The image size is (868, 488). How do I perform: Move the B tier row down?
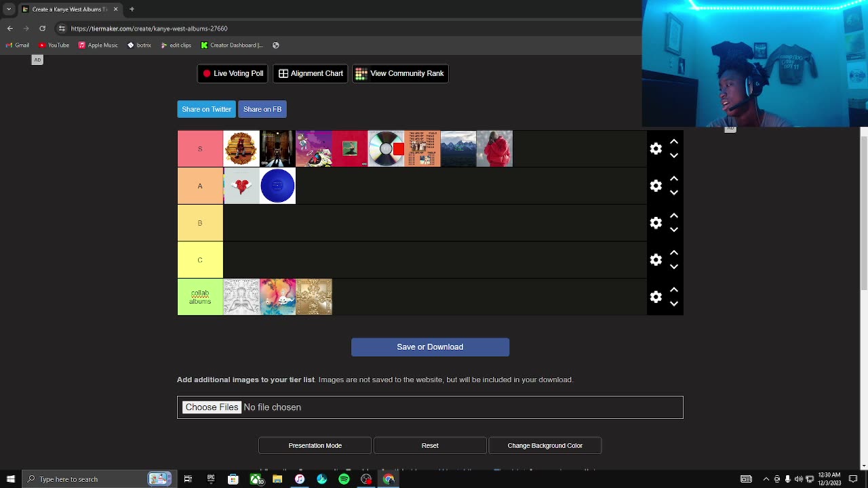click(674, 230)
